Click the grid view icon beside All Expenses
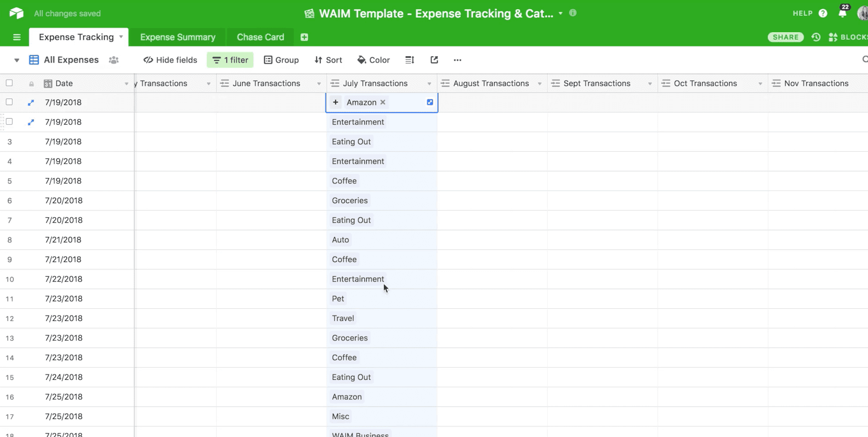 tap(34, 60)
